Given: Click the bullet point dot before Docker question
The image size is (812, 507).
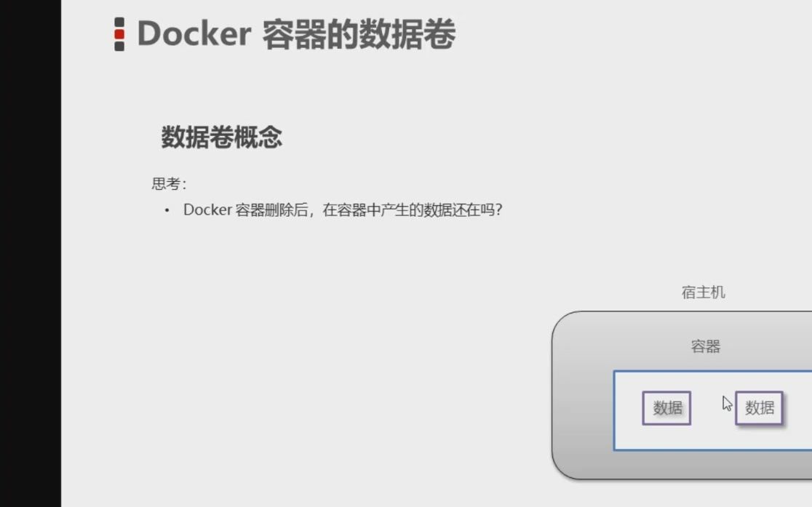Looking at the screenshot, I should pos(167,210).
